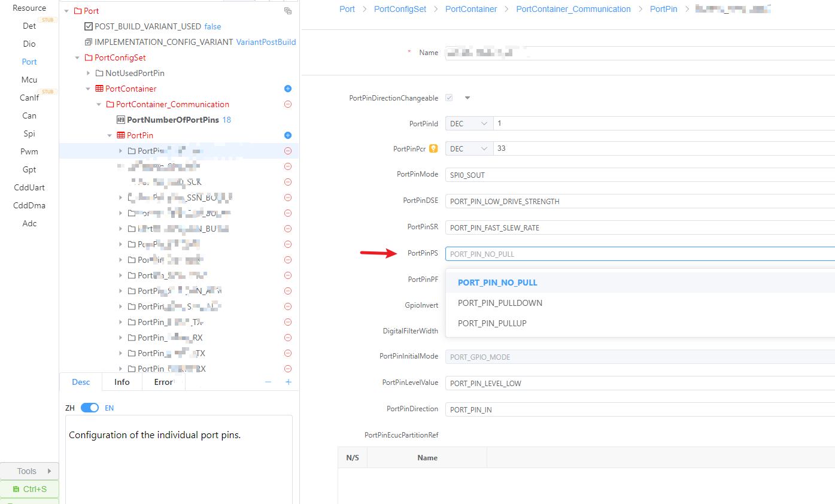Open the Mcu module in the sidebar
The image size is (835, 504).
(x=29, y=80)
